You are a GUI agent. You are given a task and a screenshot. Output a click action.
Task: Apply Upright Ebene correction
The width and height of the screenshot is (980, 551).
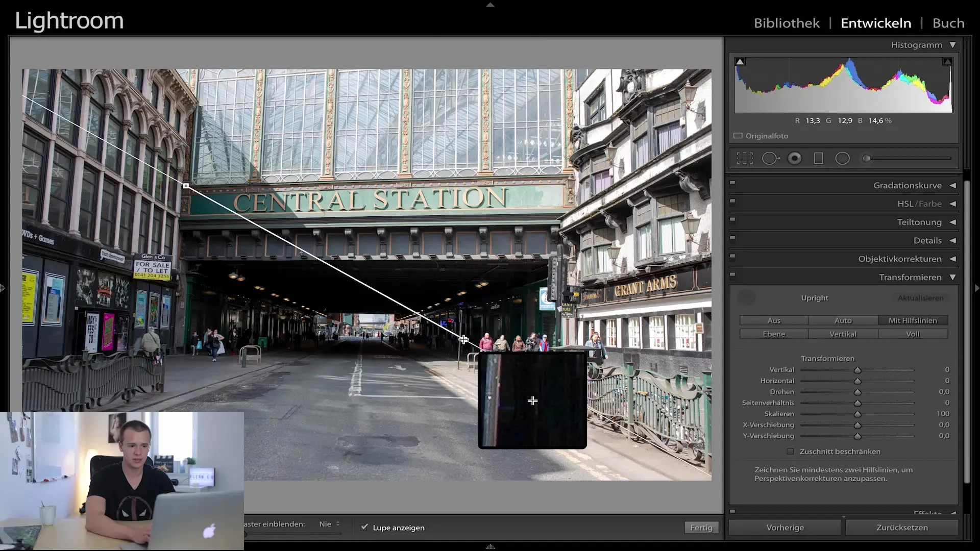coord(774,334)
